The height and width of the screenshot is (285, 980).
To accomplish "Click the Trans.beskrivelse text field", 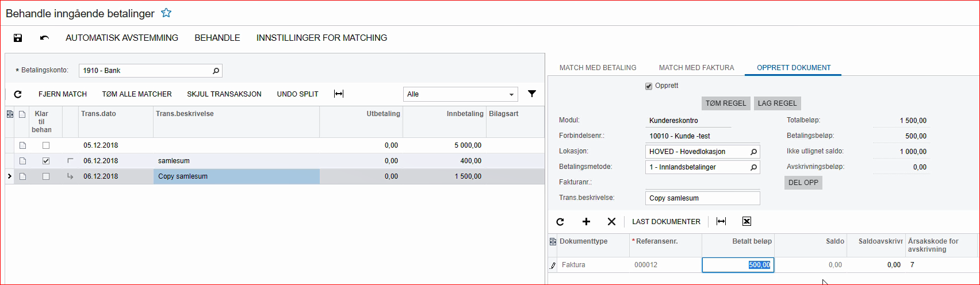I will (702, 198).
